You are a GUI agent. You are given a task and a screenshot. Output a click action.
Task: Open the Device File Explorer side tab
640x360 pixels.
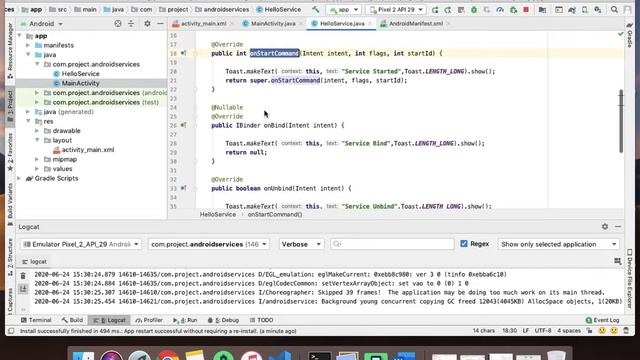630,279
